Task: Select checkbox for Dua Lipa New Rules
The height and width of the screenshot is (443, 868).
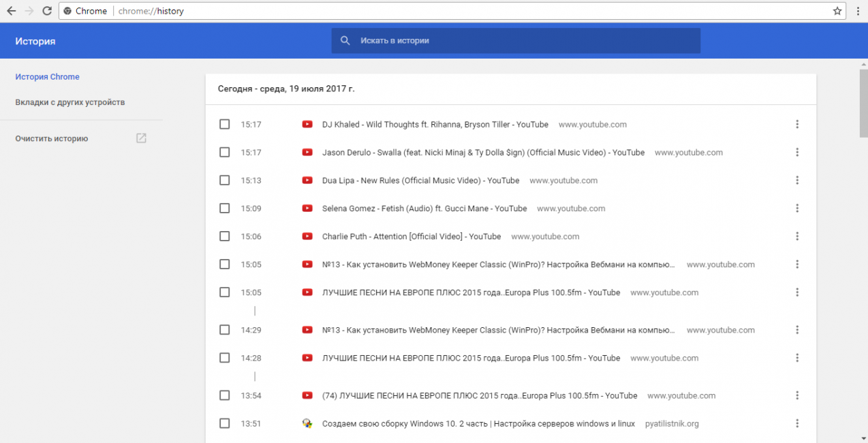Action: click(224, 181)
